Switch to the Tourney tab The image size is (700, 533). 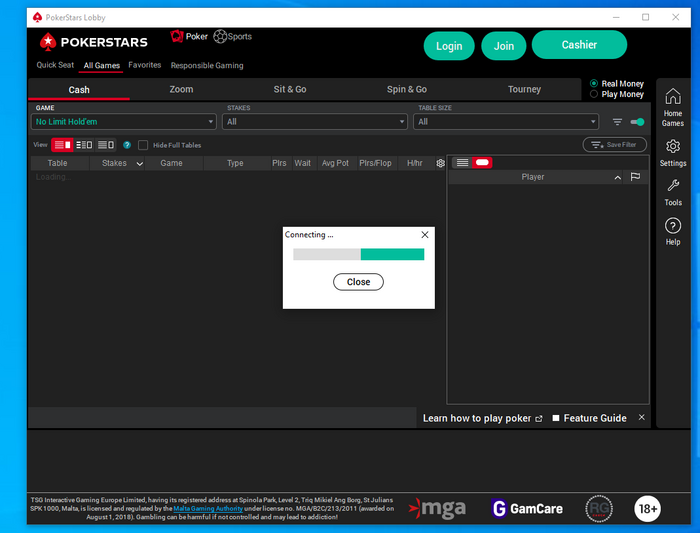(524, 89)
